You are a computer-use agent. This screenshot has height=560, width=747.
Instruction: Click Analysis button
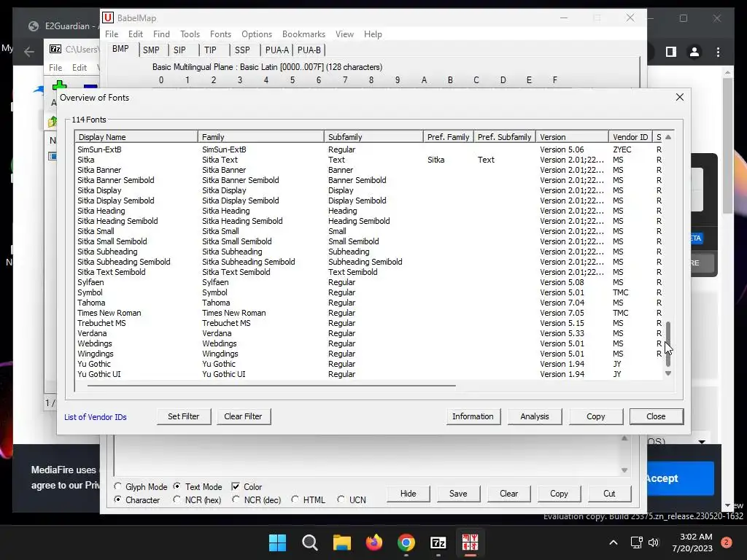pos(535,416)
